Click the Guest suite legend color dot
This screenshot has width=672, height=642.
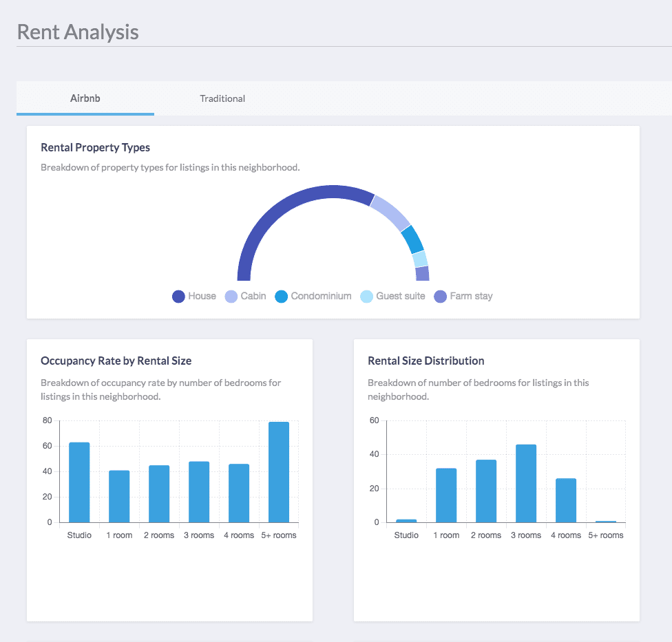367,297
